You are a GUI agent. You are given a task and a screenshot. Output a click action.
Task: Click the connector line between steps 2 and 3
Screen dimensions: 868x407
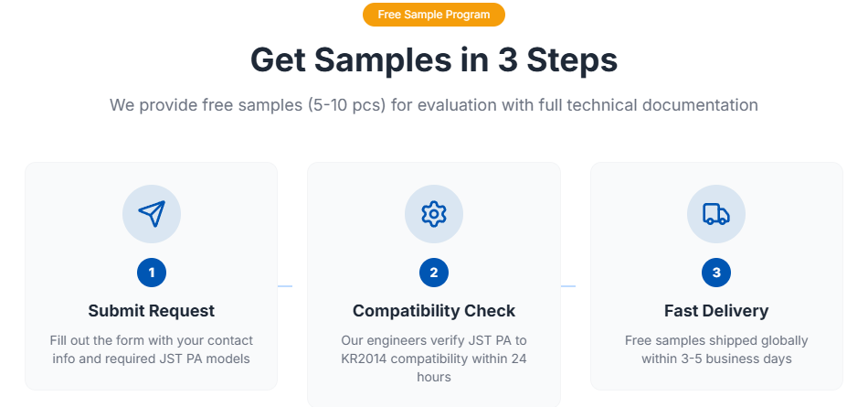click(568, 286)
